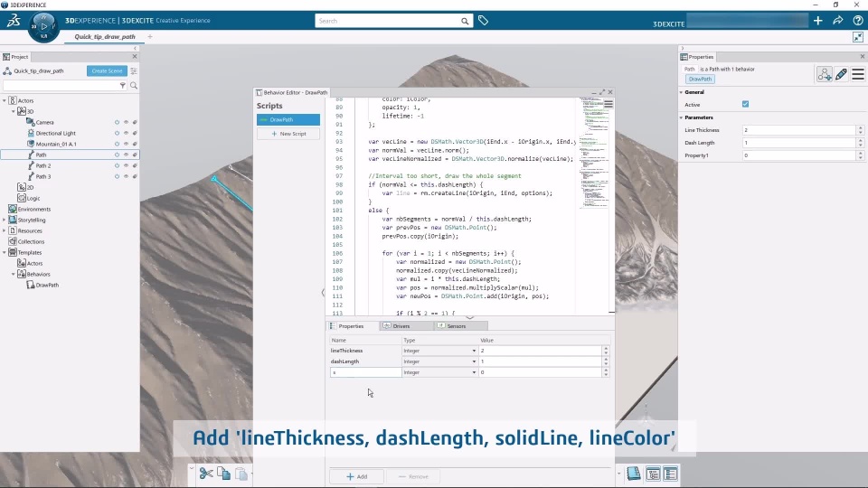Image resolution: width=868 pixels, height=488 pixels.
Task: Switch to the Drivers tab
Action: pyautogui.click(x=396, y=325)
